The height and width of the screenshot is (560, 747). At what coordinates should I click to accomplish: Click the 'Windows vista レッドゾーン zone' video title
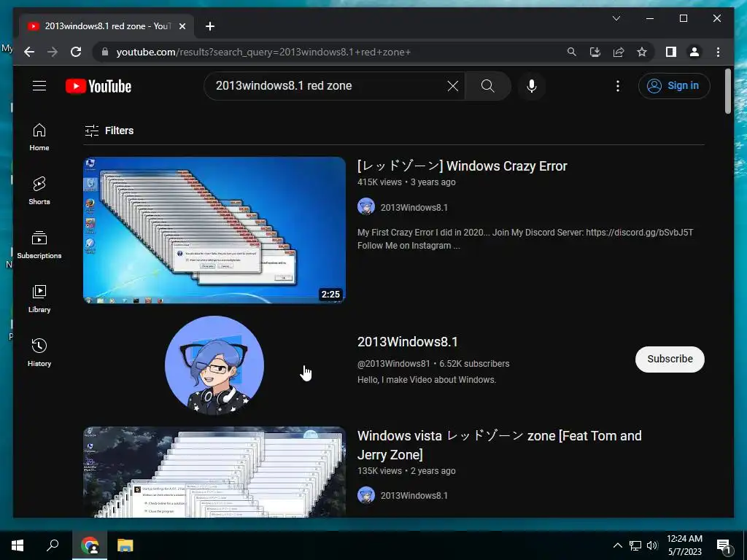coord(499,445)
